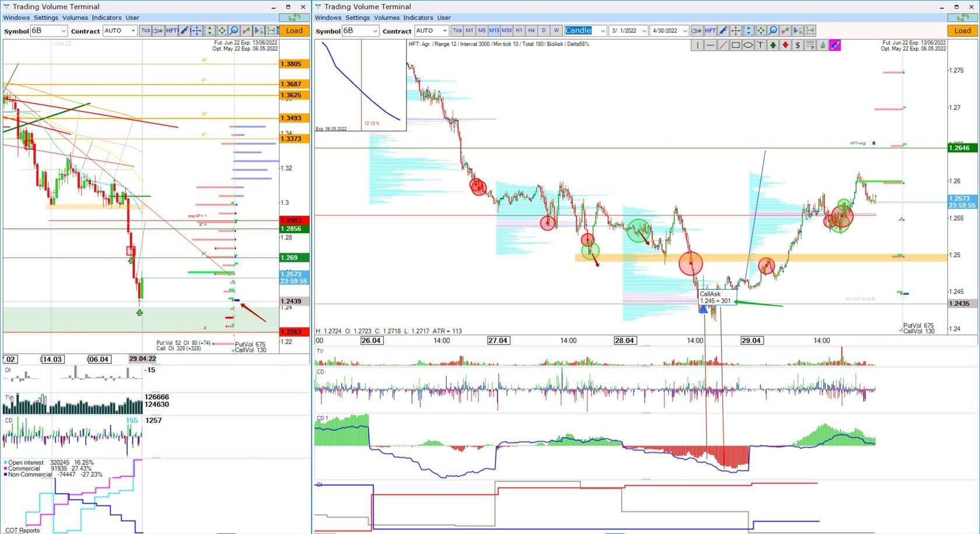Click the COT Reports label
980x534 pixels.
point(22,530)
